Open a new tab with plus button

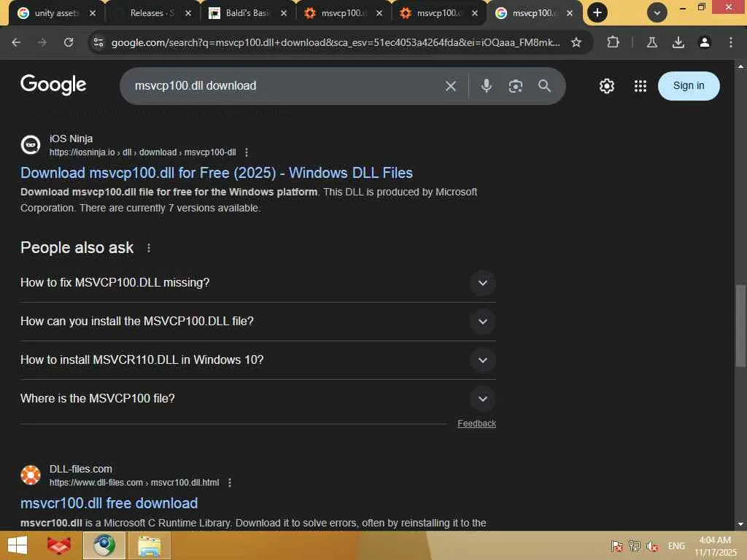597,13
